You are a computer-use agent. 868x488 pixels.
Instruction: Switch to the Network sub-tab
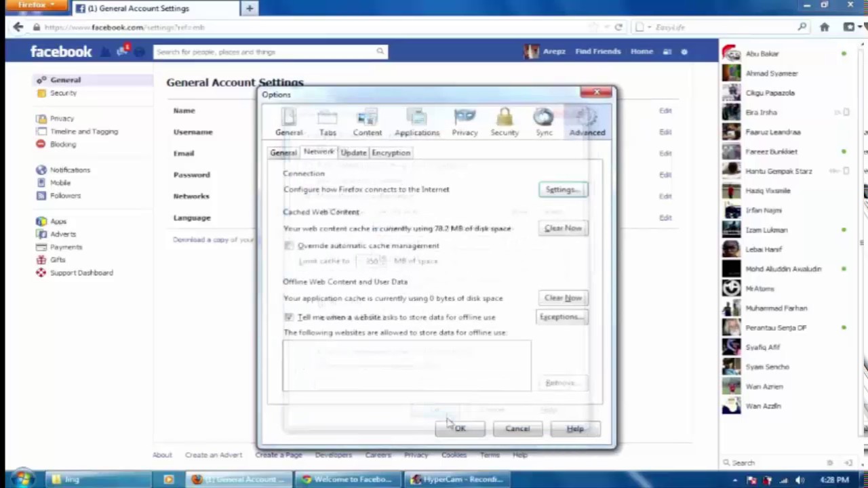tap(319, 152)
